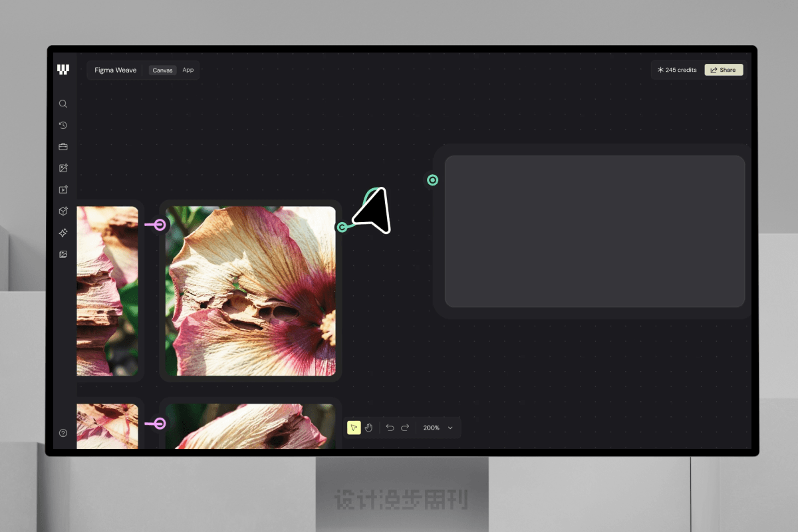
Task: Switch to the Canvas tab
Action: tap(162, 70)
